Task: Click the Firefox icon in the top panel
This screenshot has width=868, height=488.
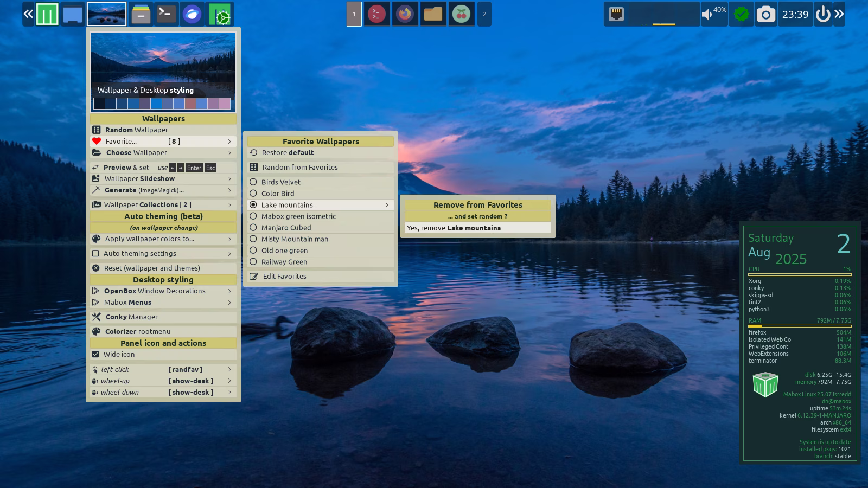Action: click(405, 14)
